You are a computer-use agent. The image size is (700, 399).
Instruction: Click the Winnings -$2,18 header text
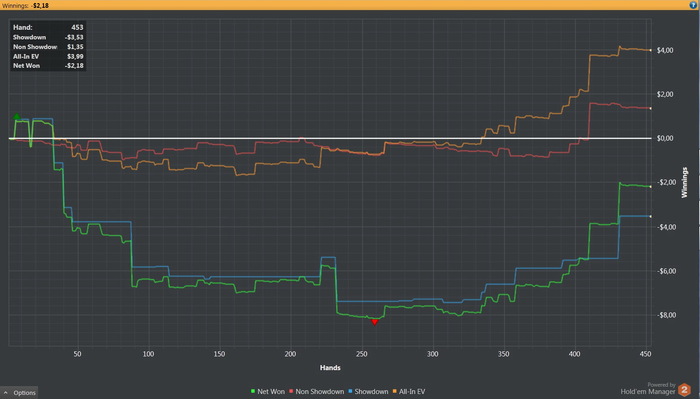[x=25, y=5]
